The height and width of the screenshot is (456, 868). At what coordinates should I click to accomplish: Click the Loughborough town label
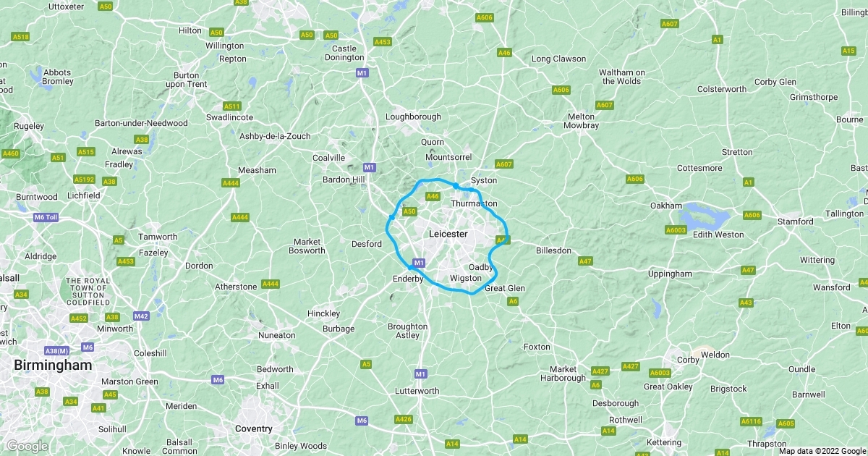(413, 117)
